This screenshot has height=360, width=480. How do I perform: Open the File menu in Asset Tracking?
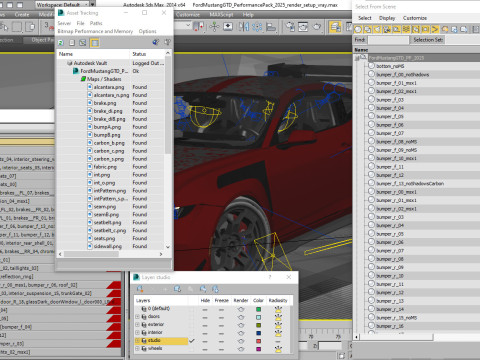80,23
